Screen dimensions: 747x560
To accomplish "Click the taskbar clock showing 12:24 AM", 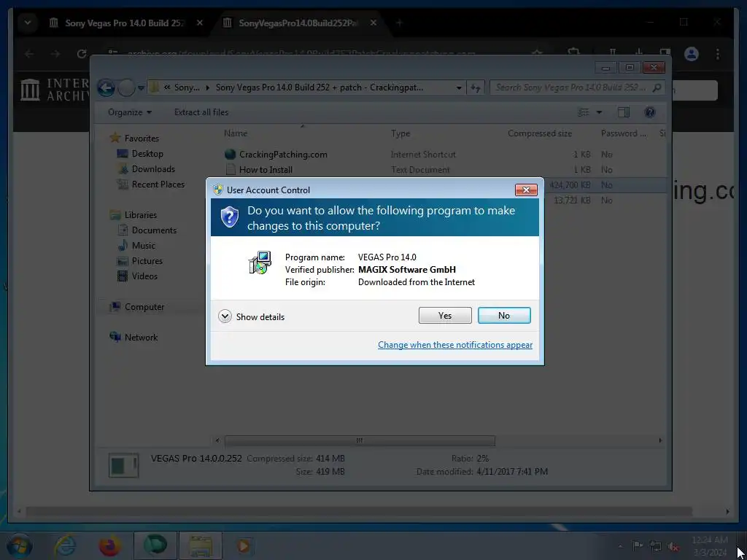I will click(709, 546).
